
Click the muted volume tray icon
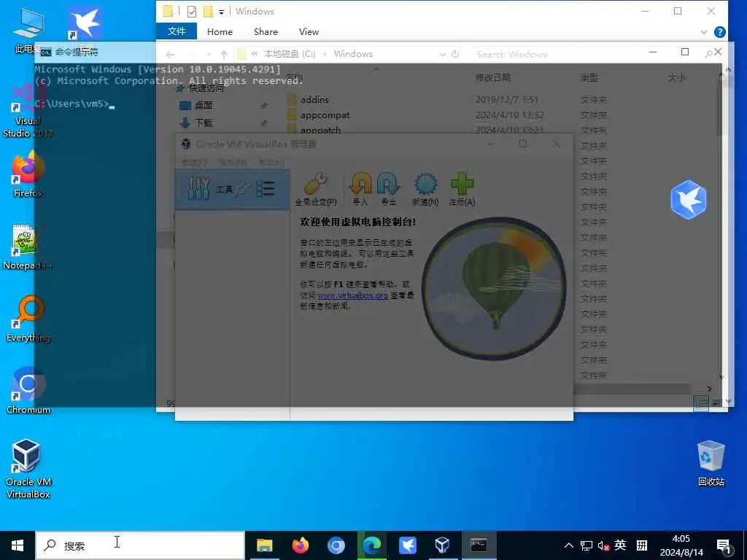pos(603,545)
